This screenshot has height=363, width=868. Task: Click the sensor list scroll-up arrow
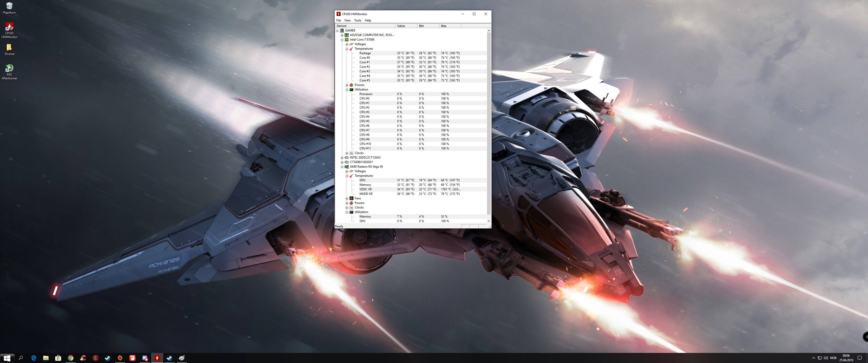click(489, 31)
